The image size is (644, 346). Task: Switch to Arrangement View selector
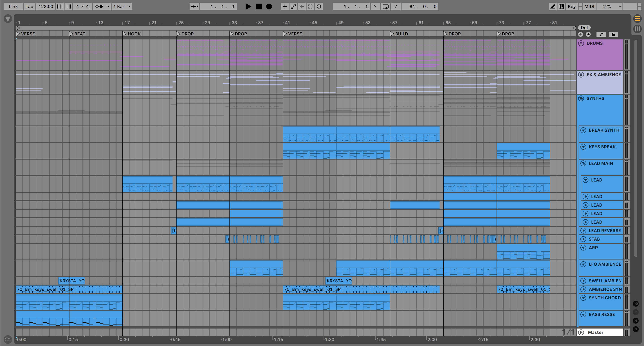coord(637,19)
